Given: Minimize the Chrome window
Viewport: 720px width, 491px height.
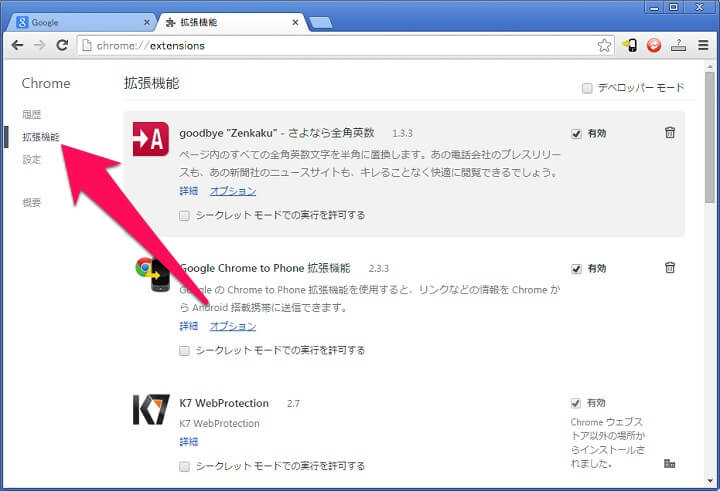Looking at the screenshot, I should click(654, 7).
